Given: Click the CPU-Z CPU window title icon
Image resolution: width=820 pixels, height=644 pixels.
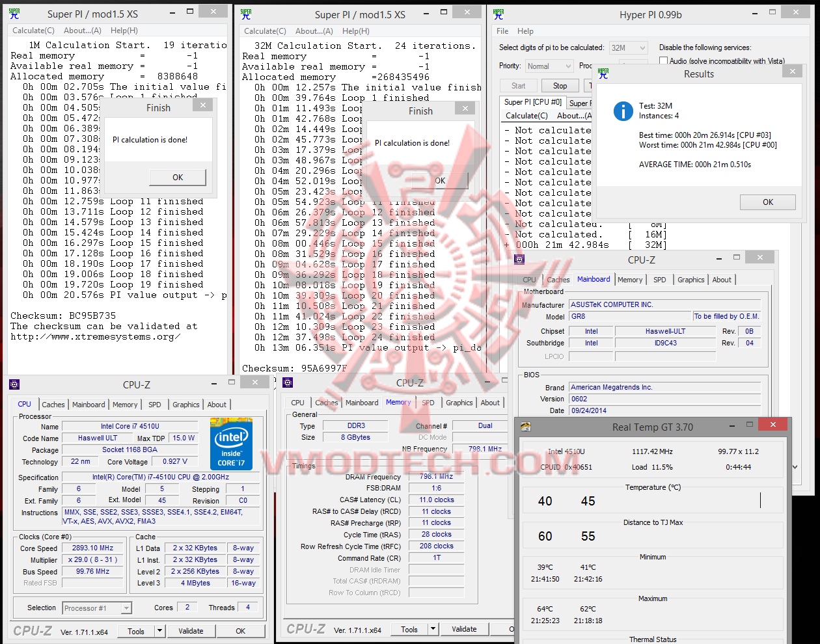Looking at the screenshot, I should pyautogui.click(x=14, y=384).
